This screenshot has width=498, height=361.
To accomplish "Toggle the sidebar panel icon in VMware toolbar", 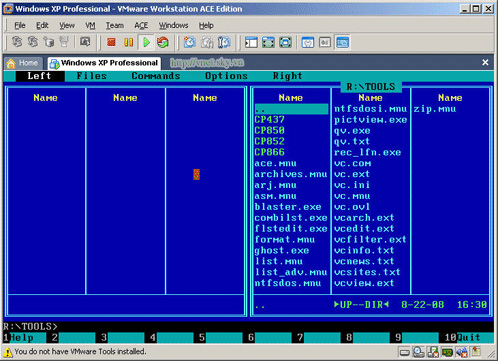I will (251, 42).
